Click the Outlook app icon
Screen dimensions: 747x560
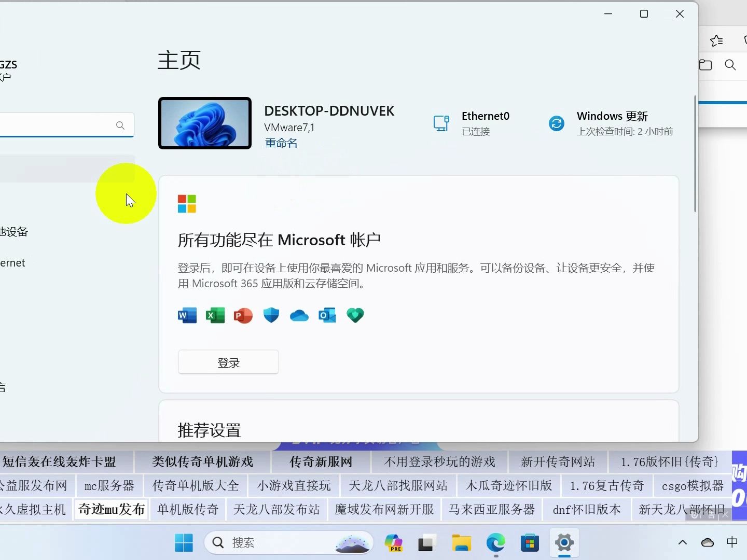pos(327,315)
